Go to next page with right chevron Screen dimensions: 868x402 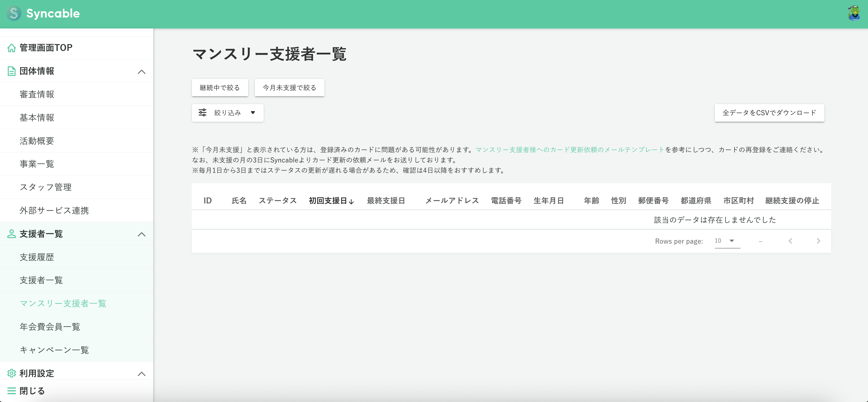(x=818, y=241)
